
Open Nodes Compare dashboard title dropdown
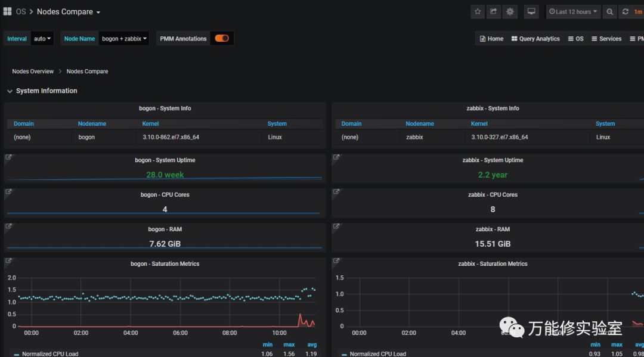(x=69, y=12)
